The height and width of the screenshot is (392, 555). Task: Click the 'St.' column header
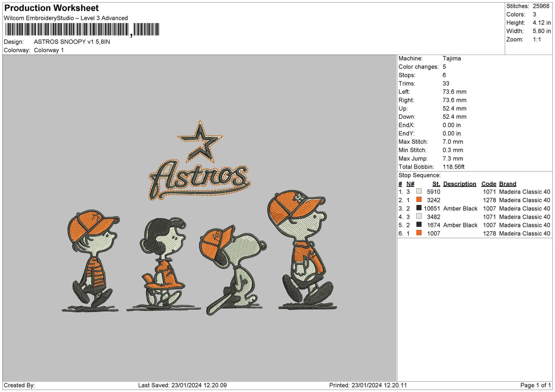(x=436, y=184)
